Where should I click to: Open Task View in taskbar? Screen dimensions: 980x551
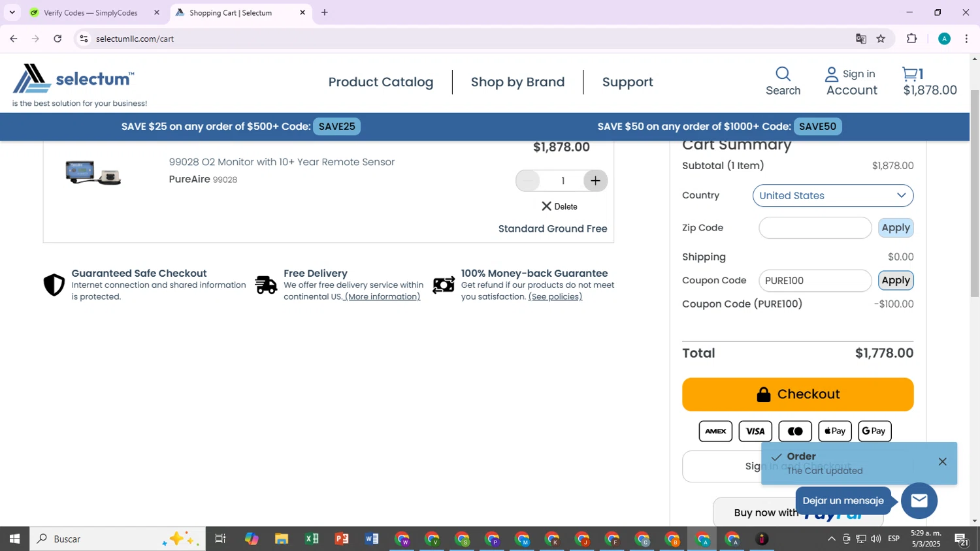[221, 539]
